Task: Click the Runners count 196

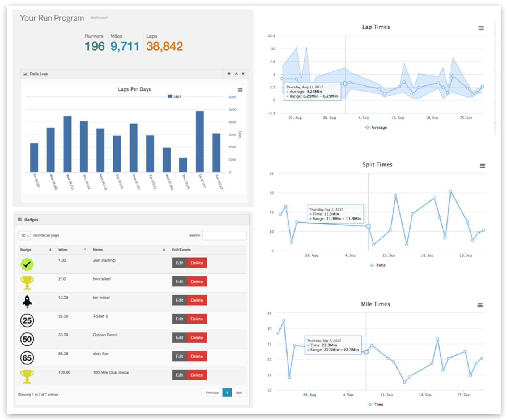Action: point(95,46)
